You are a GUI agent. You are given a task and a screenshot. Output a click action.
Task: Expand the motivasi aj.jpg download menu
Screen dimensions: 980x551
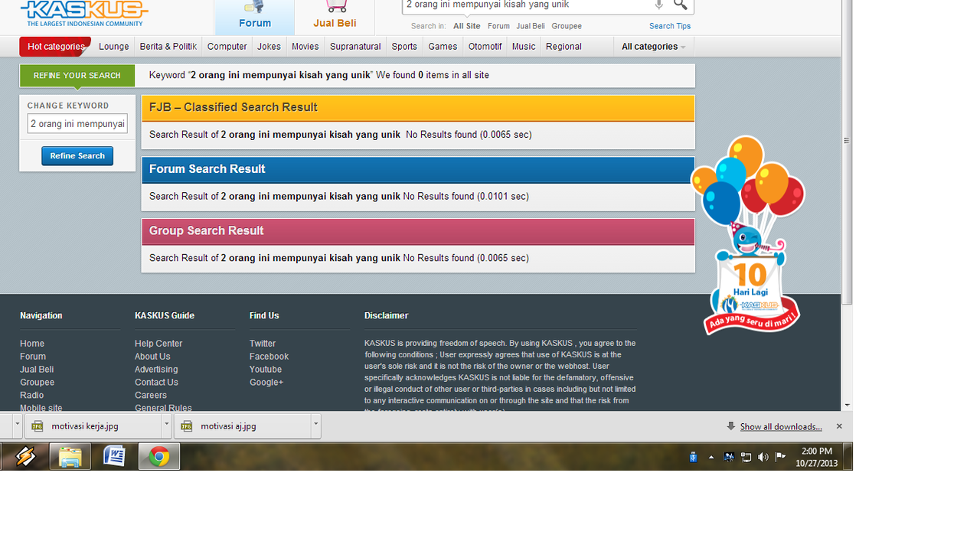315,426
